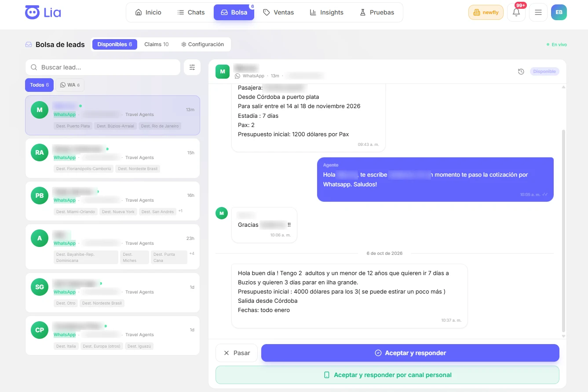Screen dimensions: 588x392
Task: View conversation history clock icon
Action: pos(521,72)
